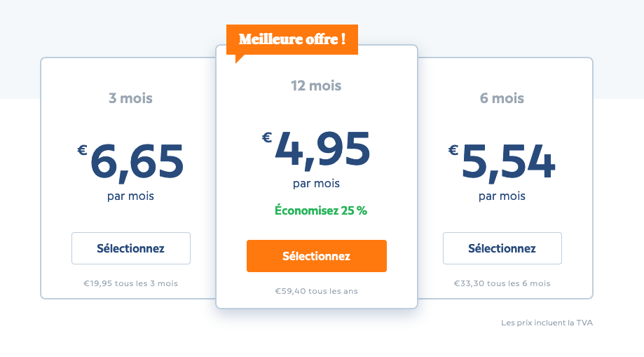Click par mois under the 4,95 price
Image resolution: width=644 pixels, height=357 pixels.
(x=316, y=184)
